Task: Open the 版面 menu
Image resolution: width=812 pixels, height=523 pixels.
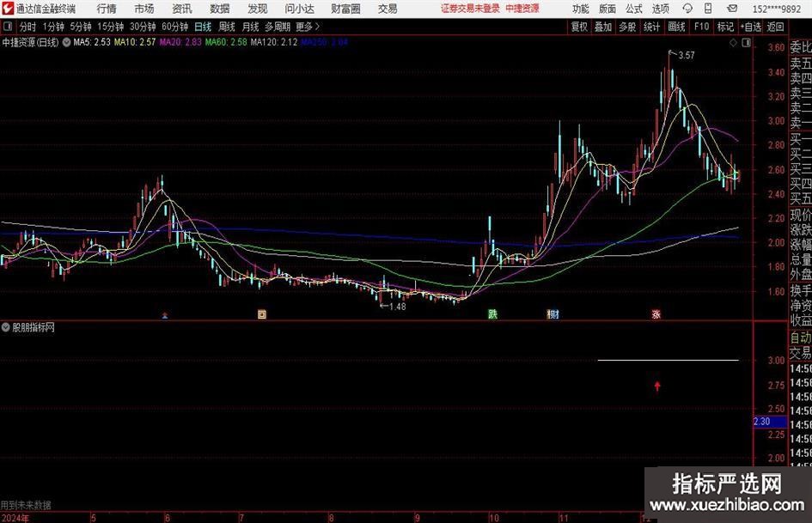Action: 607,9
